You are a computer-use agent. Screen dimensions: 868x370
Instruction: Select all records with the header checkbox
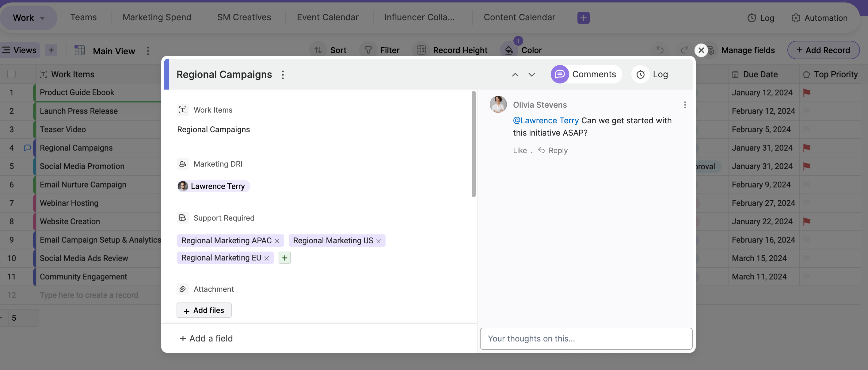11,74
